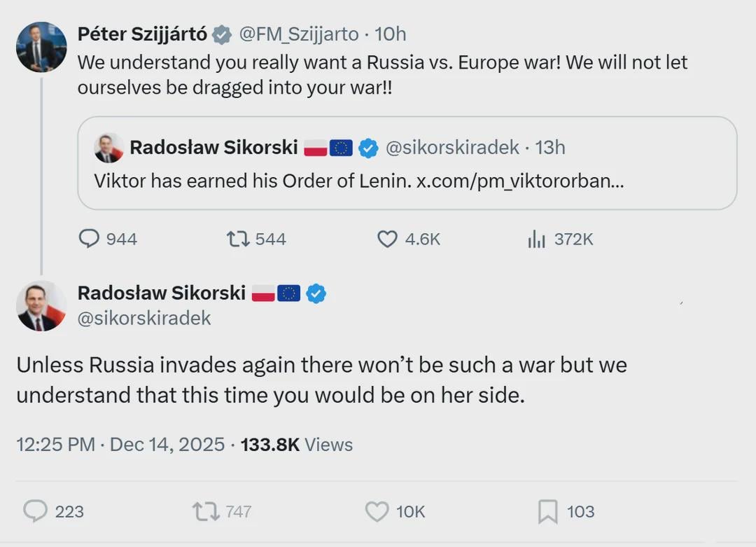Image resolution: width=756 pixels, height=547 pixels.
Task: Click the quoted tweet's small avatar
Action: [109, 148]
